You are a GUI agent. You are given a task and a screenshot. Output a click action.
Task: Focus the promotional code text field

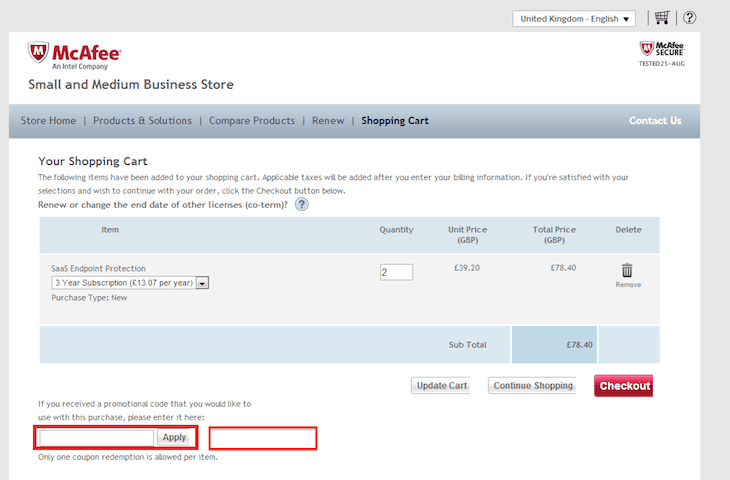click(x=96, y=438)
